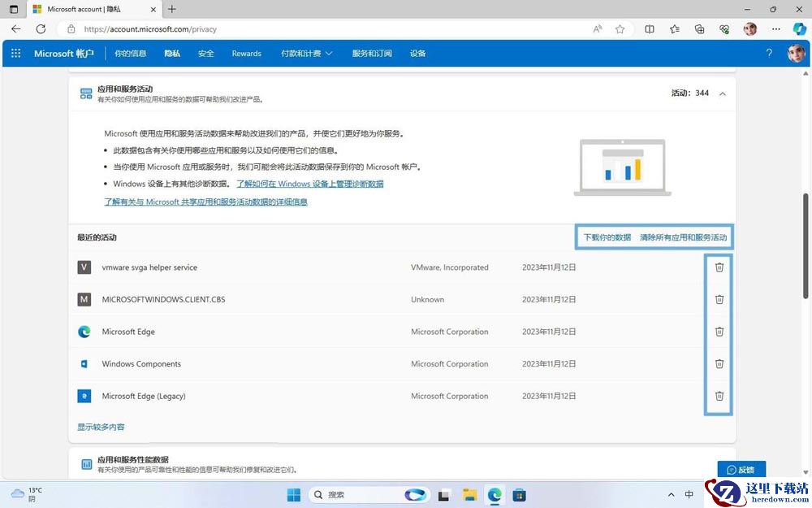The width and height of the screenshot is (812, 508).
Task: Launch File Explorer from the taskbar
Action: click(x=469, y=495)
